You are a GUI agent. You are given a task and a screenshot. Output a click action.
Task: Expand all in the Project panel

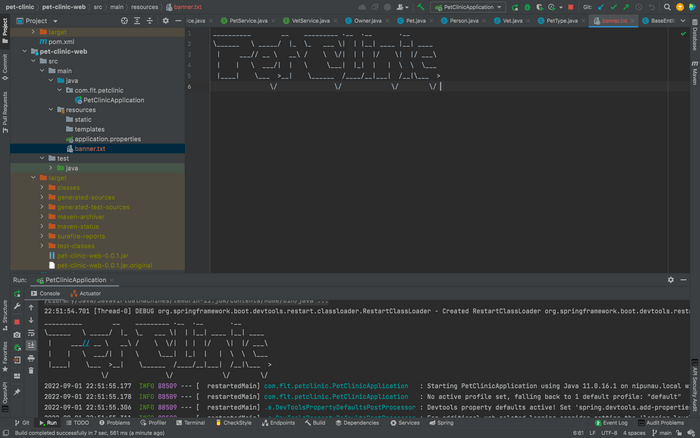tap(137, 21)
